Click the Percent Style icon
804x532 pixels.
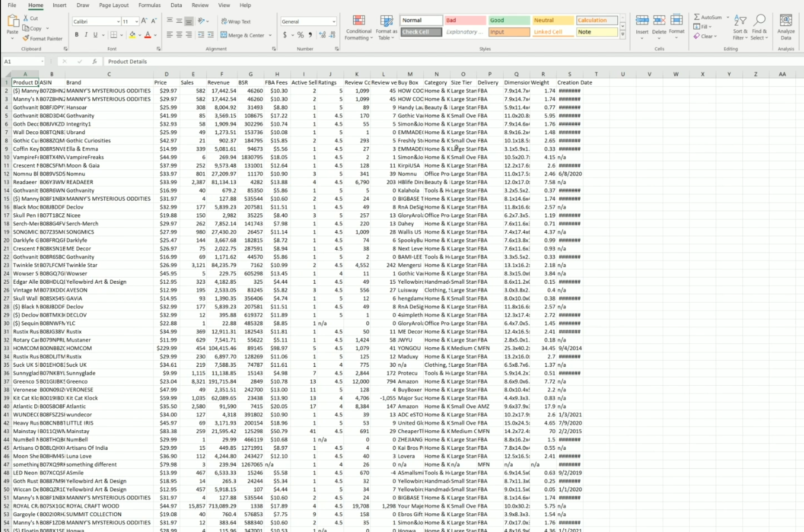pyautogui.click(x=301, y=35)
